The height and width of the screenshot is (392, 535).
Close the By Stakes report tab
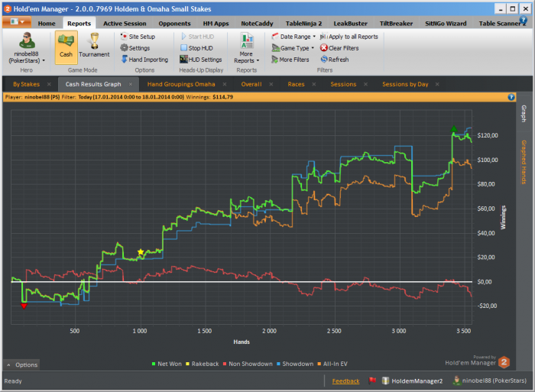coord(49,84)
